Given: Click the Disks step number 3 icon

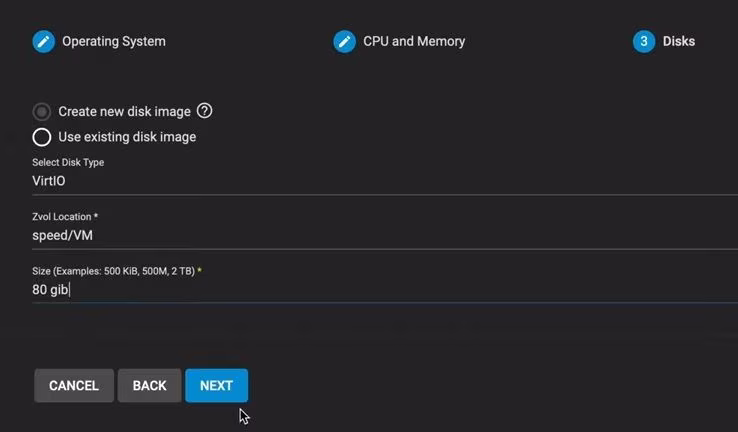Looking at the screenshot, I should (x=644, y=42).
